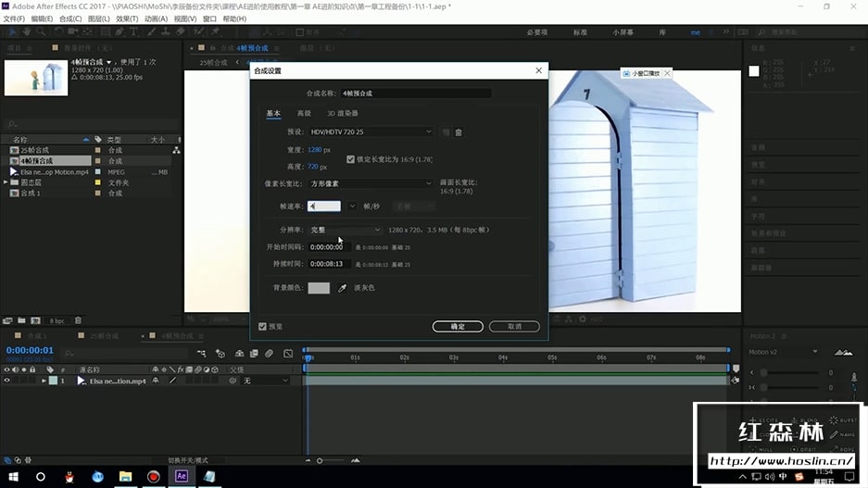Click the delete preset trash icon
This screenshot has height=488, width=868.
459,132
